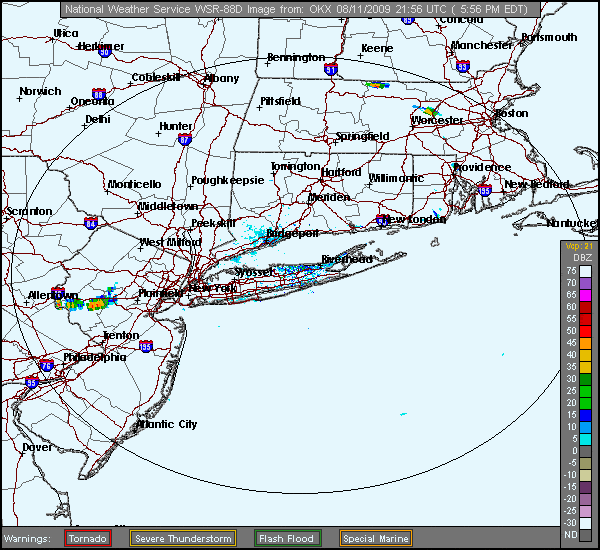Select the 50 dBZ bright red swatch
Screen dimensions: 600x550
click(585, 331)
